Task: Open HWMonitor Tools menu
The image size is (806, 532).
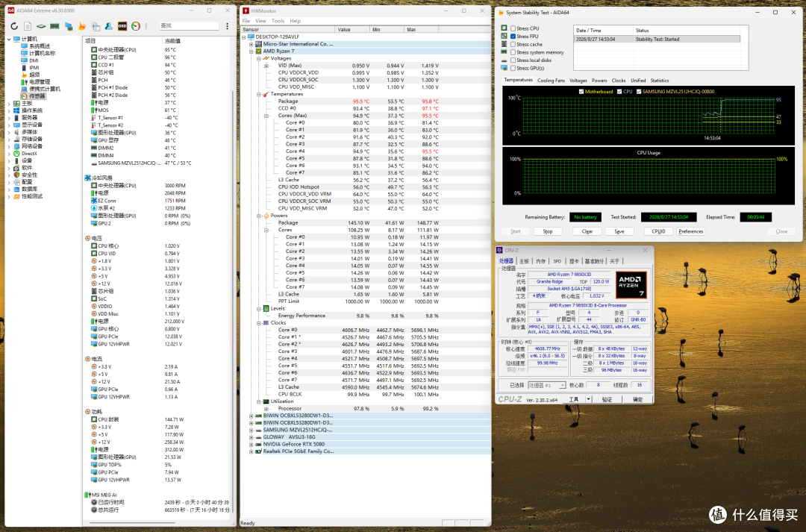Action: [278, 21]
